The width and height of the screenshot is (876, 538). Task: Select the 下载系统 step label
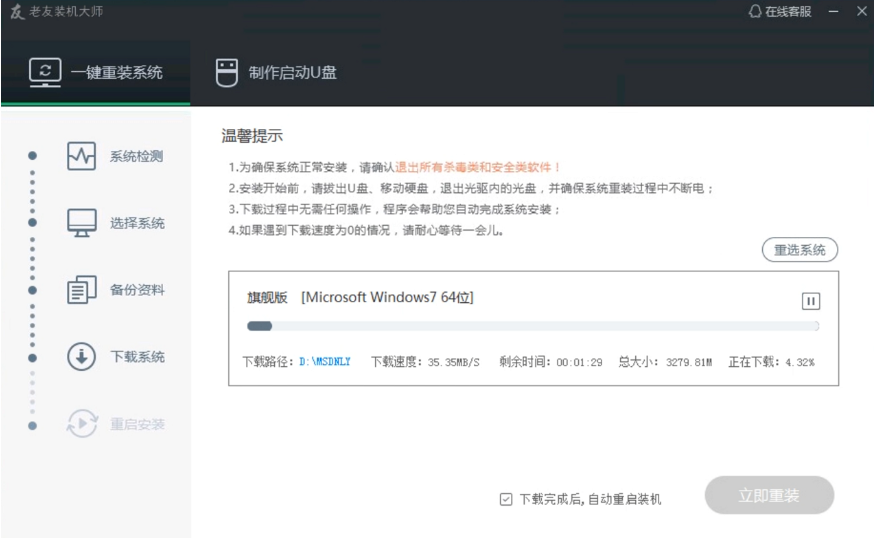point(137,357)
